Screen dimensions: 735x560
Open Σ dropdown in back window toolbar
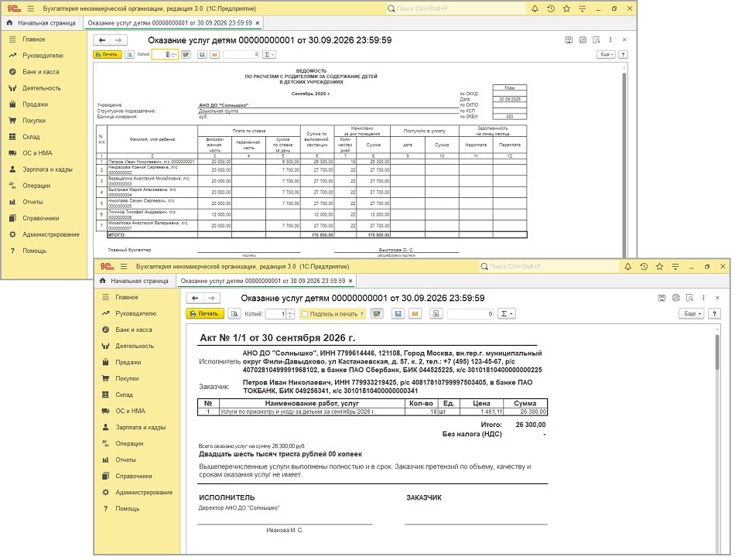coord(269,54)
